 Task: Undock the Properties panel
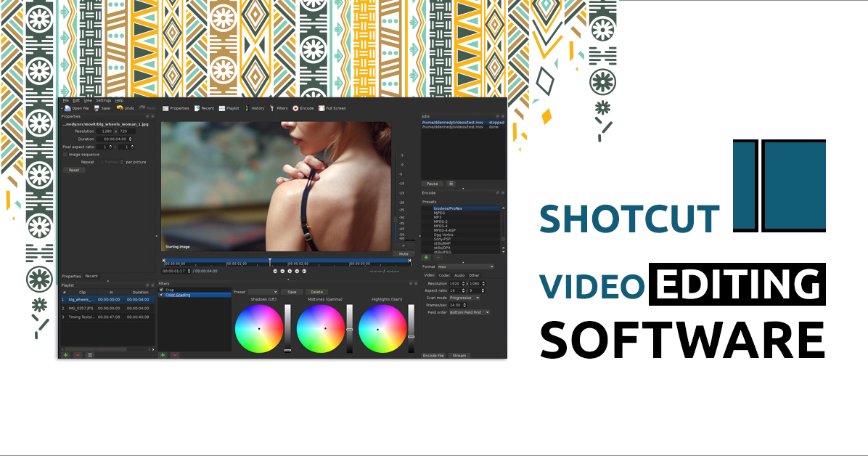(x=147, y=116)
